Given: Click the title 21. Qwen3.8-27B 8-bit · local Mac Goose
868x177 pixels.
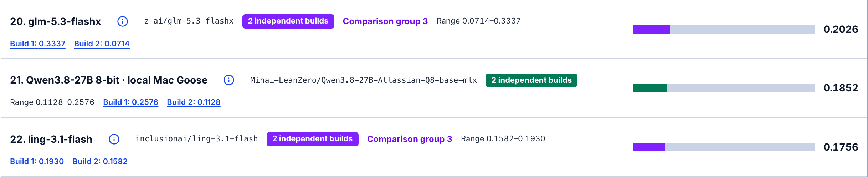Looking at the screenshot, I should 109,80.
